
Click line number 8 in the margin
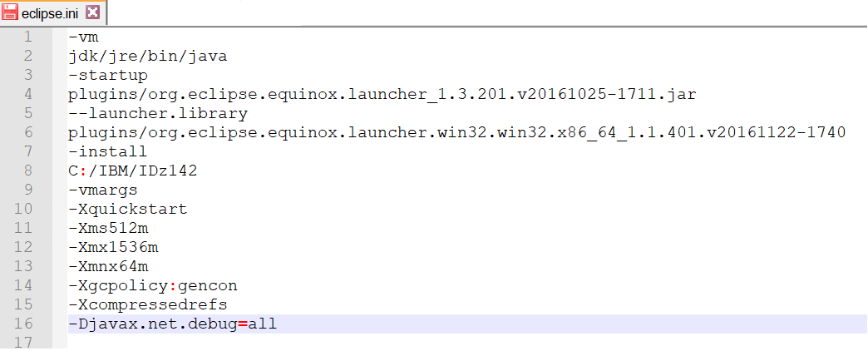28,171
